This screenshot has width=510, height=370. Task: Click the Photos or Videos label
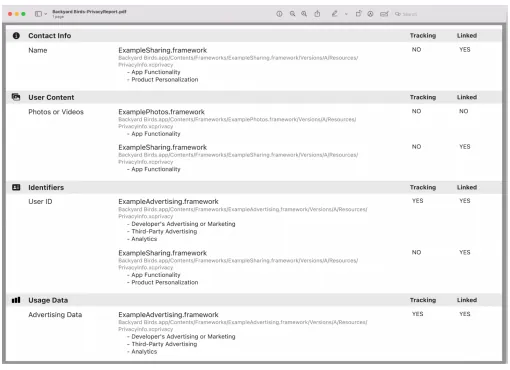pos(56,112)
